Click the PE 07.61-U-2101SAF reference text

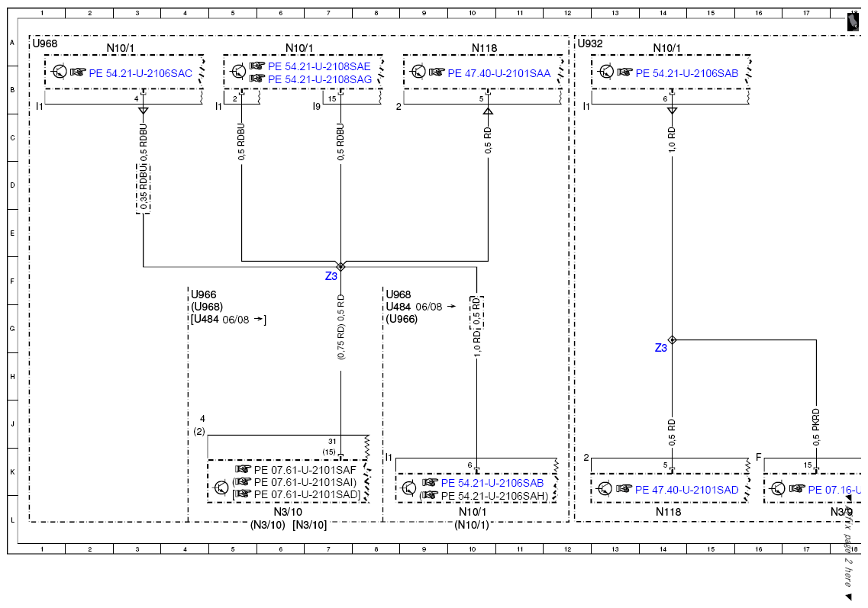click(305, 470)
